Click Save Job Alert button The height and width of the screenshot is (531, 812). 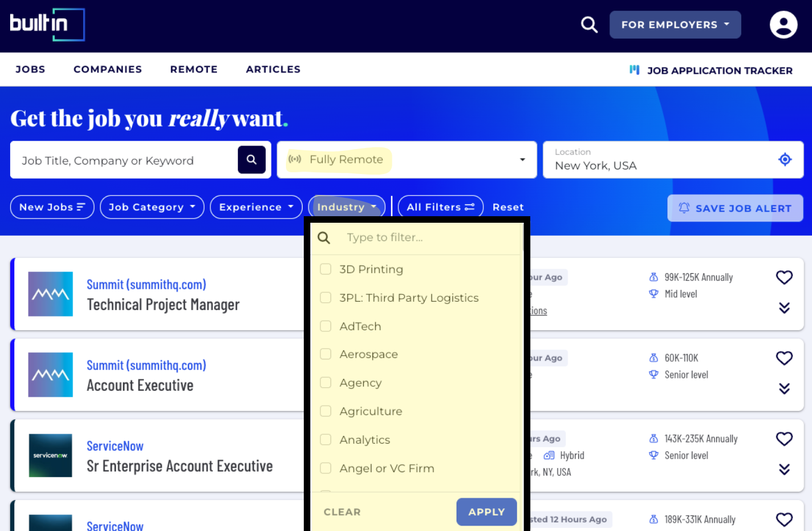(735, 208)
